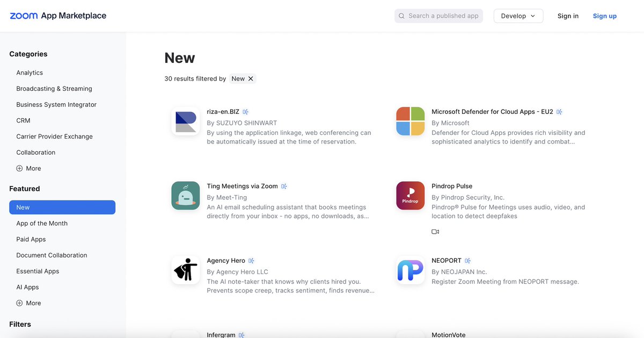
Task: Open the Develop dropdown
Action: [518, 16]
